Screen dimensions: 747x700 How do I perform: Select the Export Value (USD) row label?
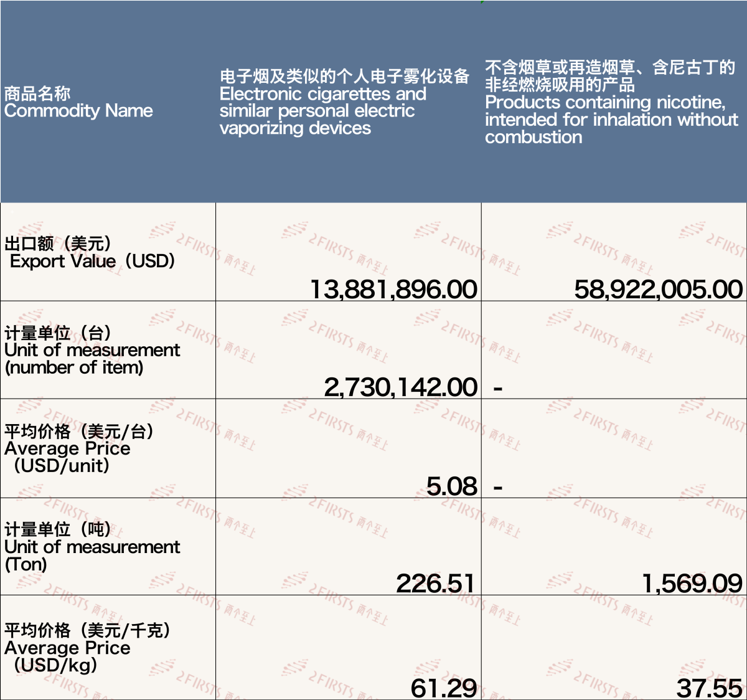[90, 252]
